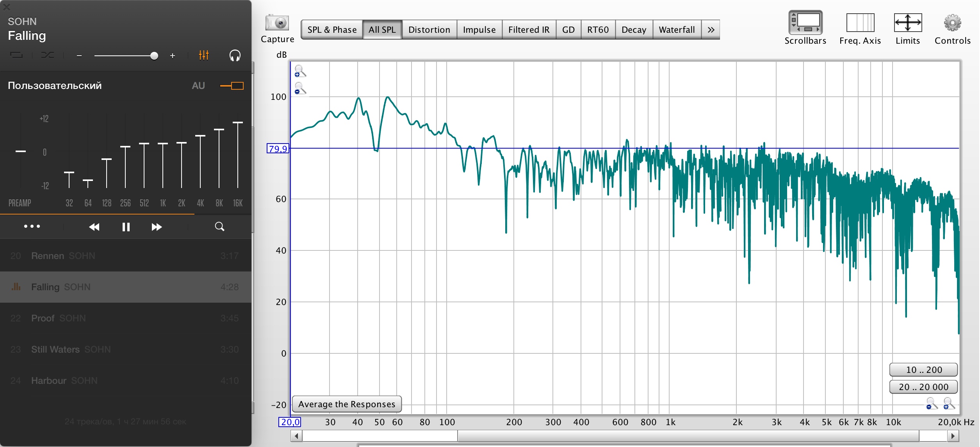980x447 pixels.
Task: Open the graph Limits icon
Action: pos(907,23)
